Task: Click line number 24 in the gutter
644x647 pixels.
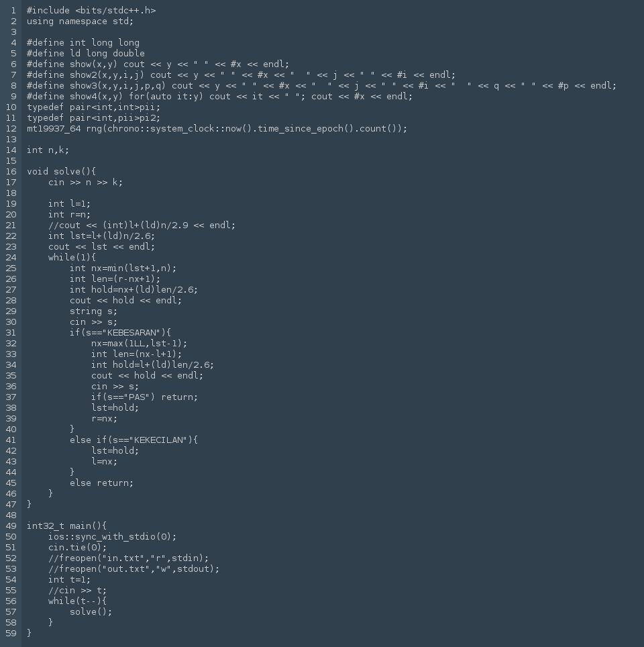Action: click(11, 258)
